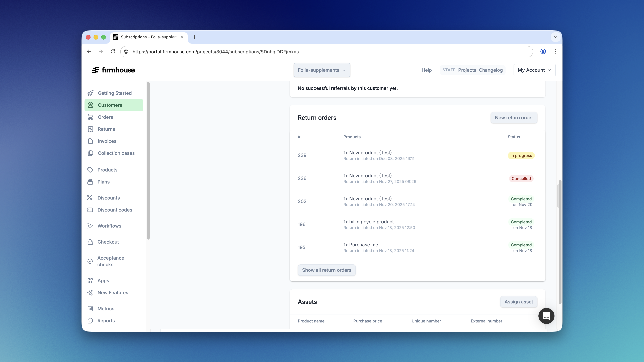
Task: Click the New Features sparkle icon
Action: (x=90, y=293)
